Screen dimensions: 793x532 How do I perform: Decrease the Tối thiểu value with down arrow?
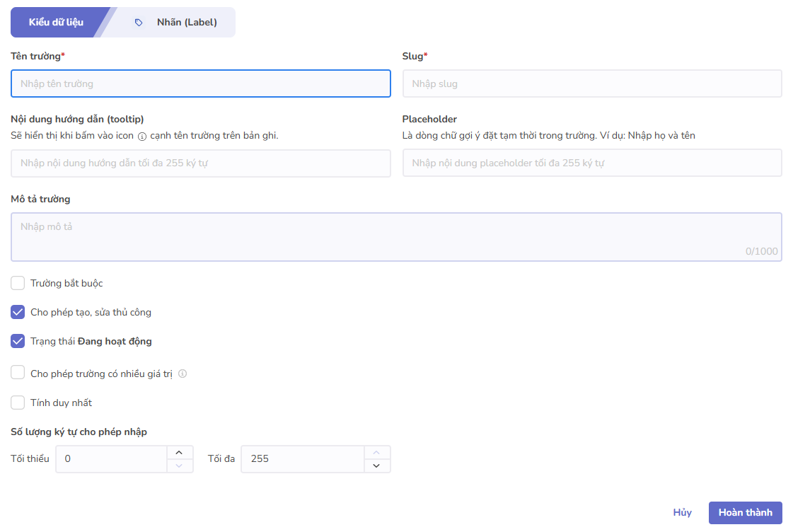pos(179,466)
